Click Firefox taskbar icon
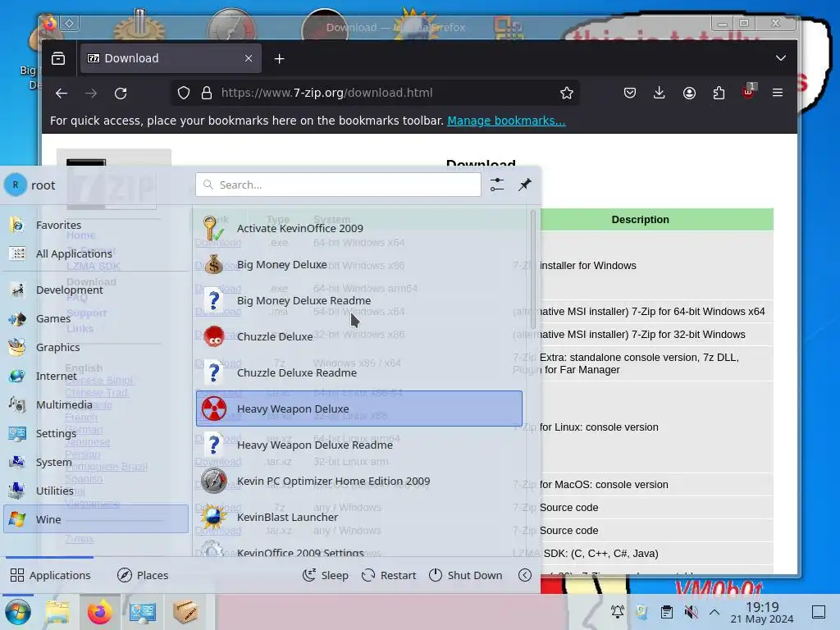The height and width of the screenshot is (630, 840). point(99,612)
